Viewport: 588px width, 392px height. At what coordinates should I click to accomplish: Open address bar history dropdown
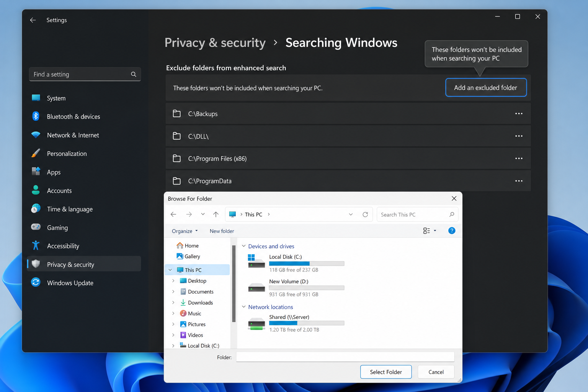tap(351, 214)
